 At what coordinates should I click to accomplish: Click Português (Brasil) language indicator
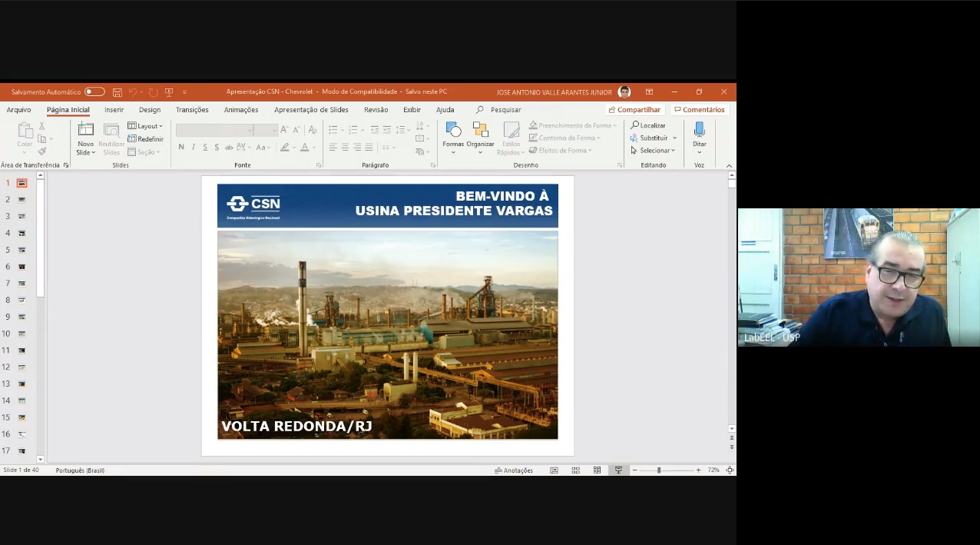(80, 470)
